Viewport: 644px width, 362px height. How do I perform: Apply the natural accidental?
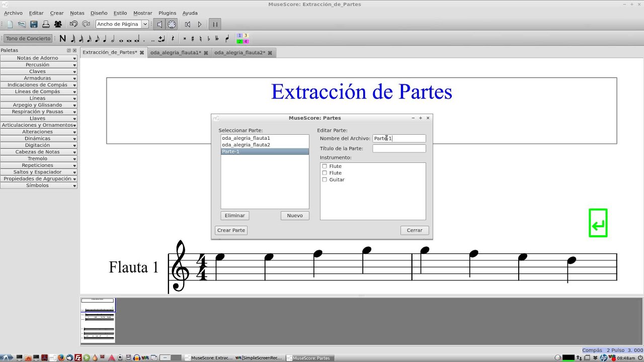pos(201,38)
